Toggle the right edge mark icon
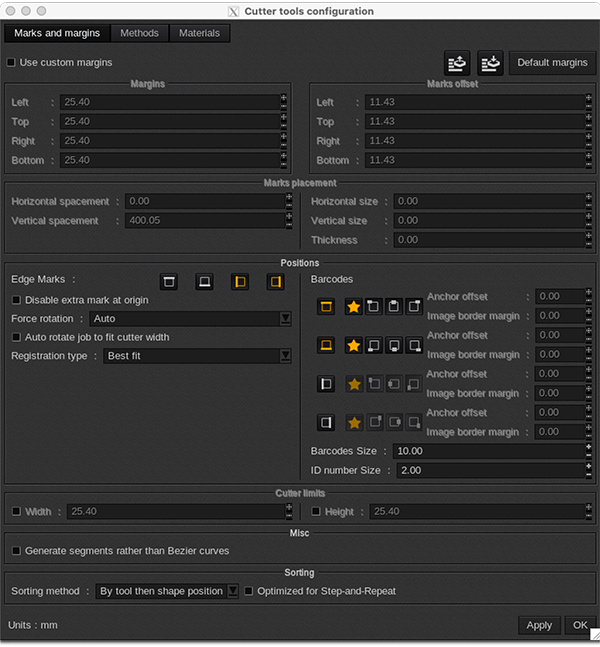 coord(275,282)
